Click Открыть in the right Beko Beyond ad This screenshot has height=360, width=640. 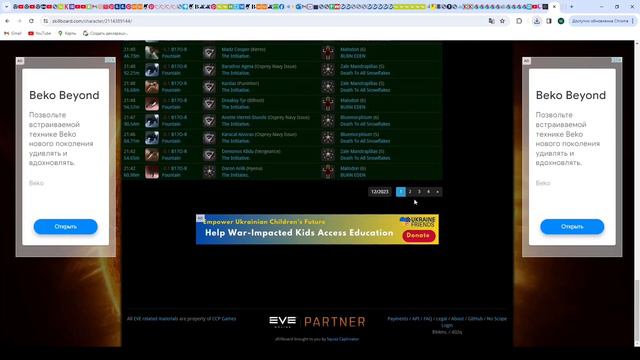click(x=572, y=227)
